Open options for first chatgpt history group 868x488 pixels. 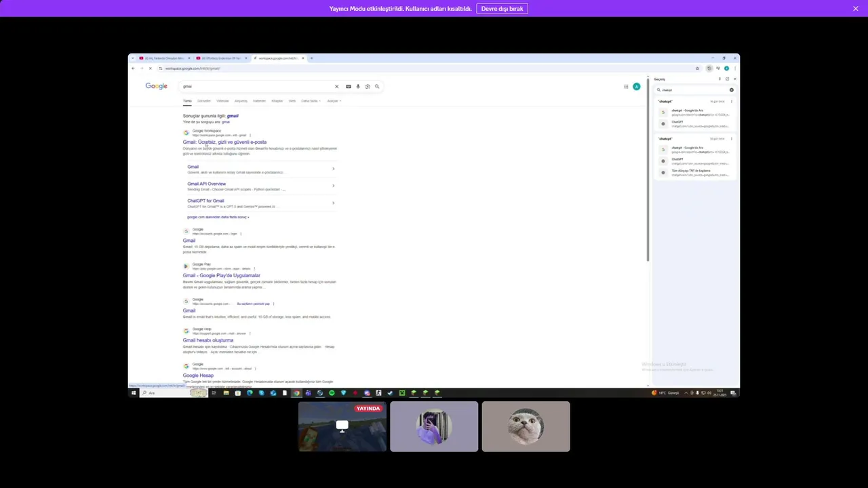[x=731, y=102]
